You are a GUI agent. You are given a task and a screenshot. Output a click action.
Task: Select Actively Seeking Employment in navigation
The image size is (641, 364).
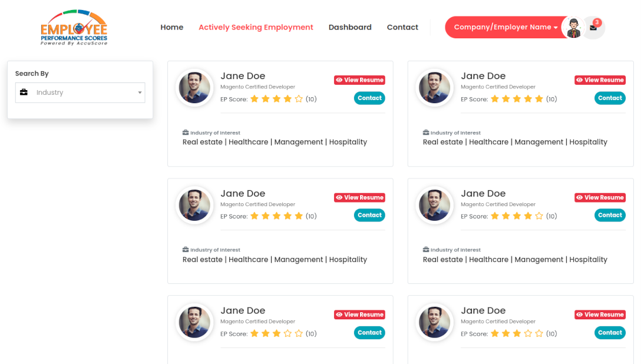pos(256,27)
